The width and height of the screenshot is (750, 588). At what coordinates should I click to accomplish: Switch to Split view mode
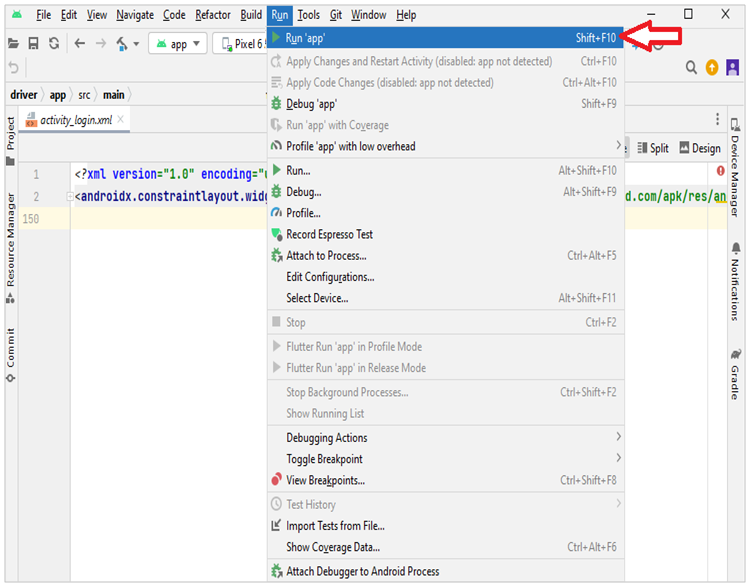tap(652, 148)
